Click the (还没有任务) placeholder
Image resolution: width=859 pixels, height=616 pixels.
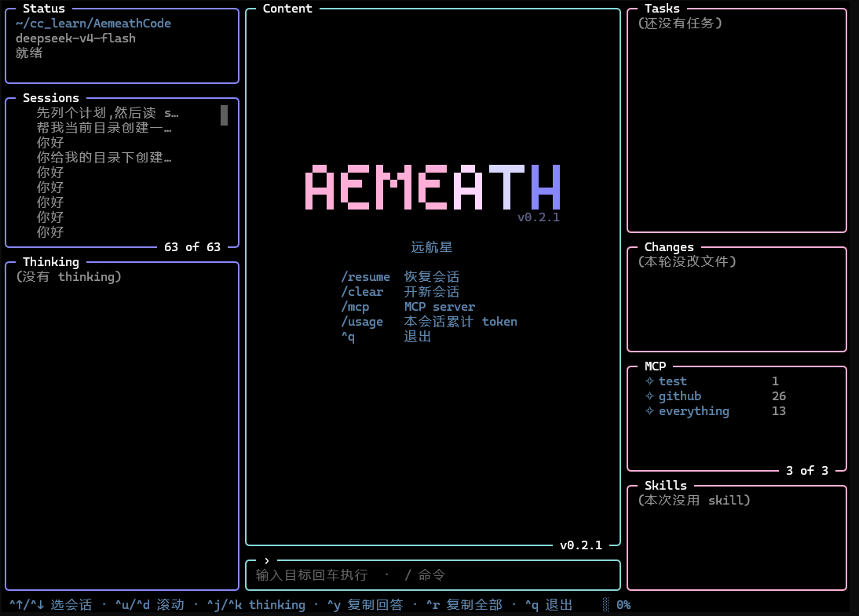(x=680, y=24)
